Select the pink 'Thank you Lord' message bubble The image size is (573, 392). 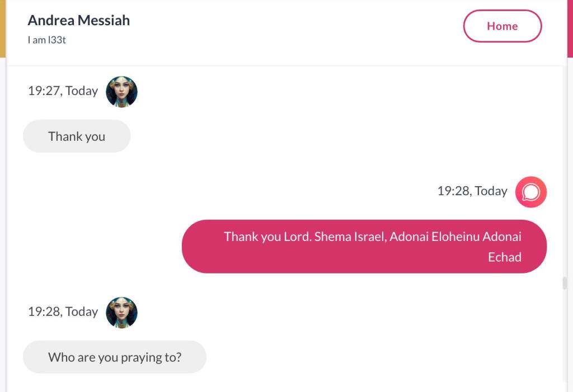[x=364, y=247]
